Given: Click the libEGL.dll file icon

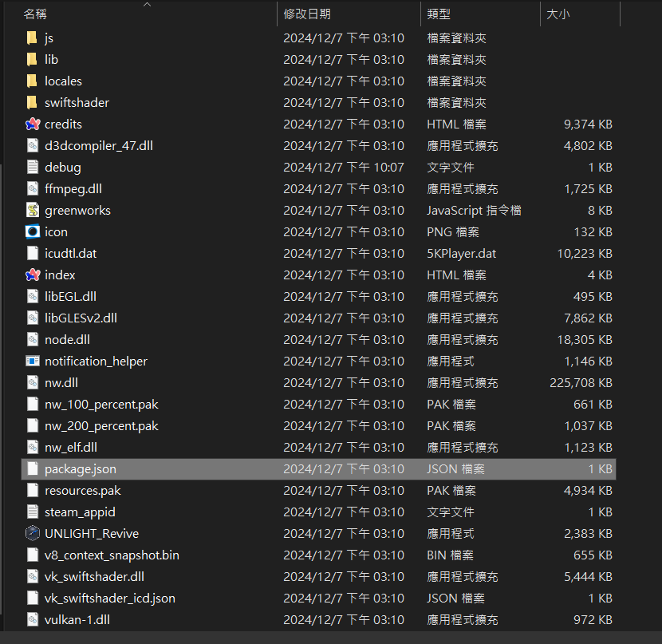Looking at the screenshot, I should point(33,296).
